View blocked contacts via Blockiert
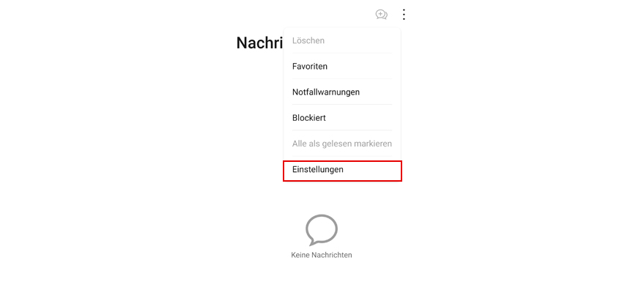This screenshot has height=293, width=644. [309, 118]
